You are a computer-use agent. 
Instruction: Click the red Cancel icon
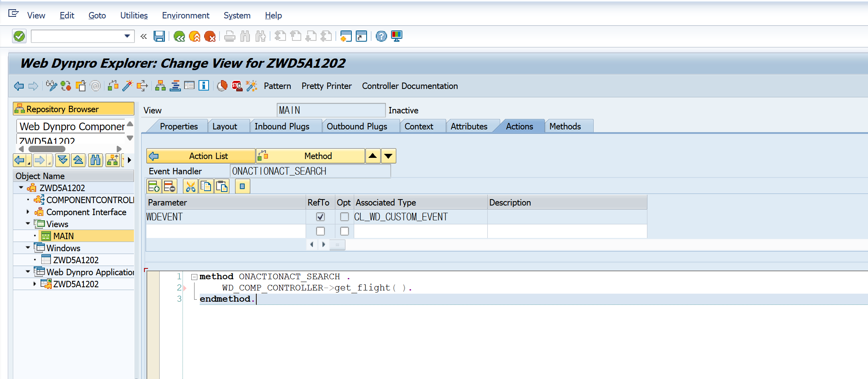tap(210, 36)
